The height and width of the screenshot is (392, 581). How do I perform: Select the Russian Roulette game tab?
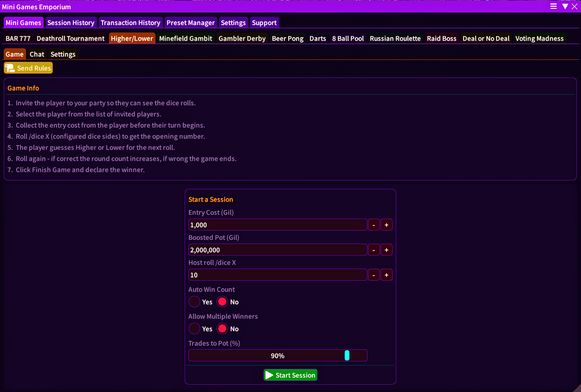tap(395, 39)
